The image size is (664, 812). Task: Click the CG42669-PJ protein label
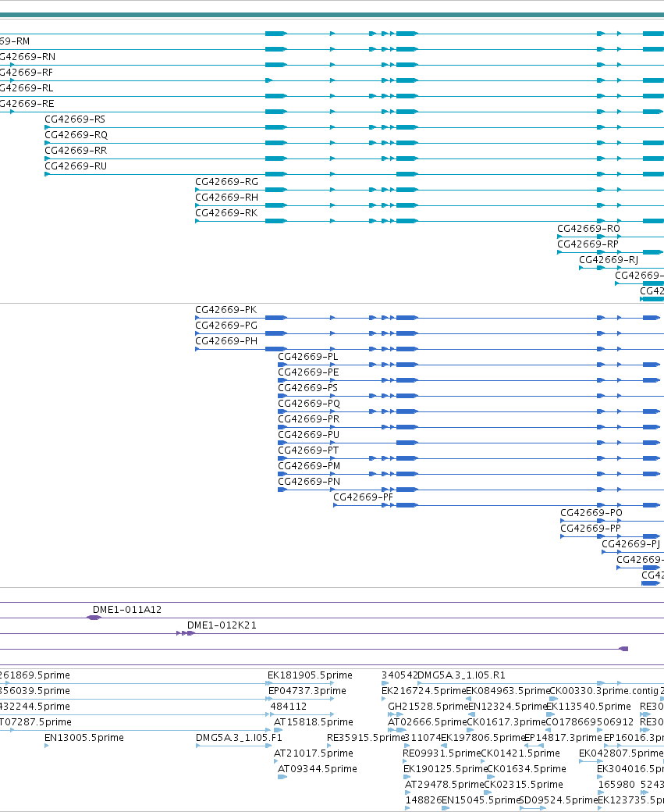(630, 543)
